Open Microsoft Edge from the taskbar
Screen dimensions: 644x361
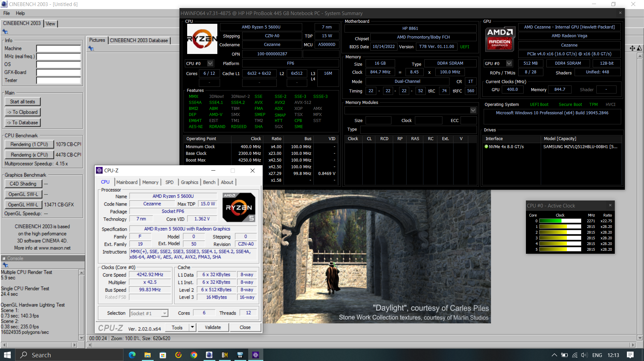pyautogui.click(x=132, y=355)
